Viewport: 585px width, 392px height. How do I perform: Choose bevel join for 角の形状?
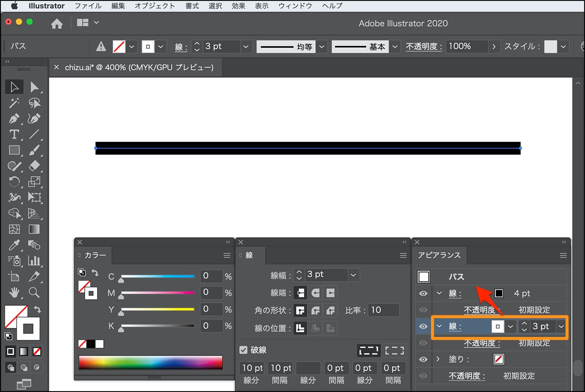click(x=331, y=310)
